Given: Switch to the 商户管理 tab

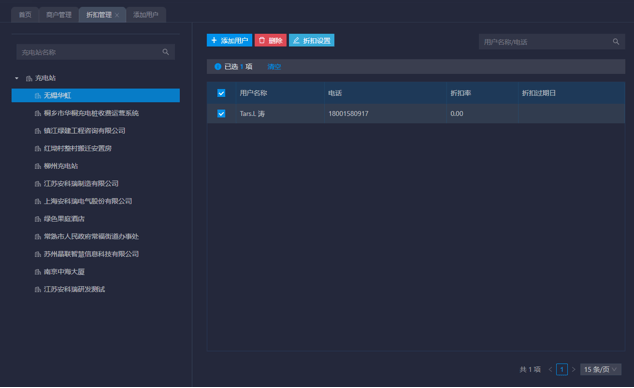Looking at the screenshot, I should pos(59,15).
